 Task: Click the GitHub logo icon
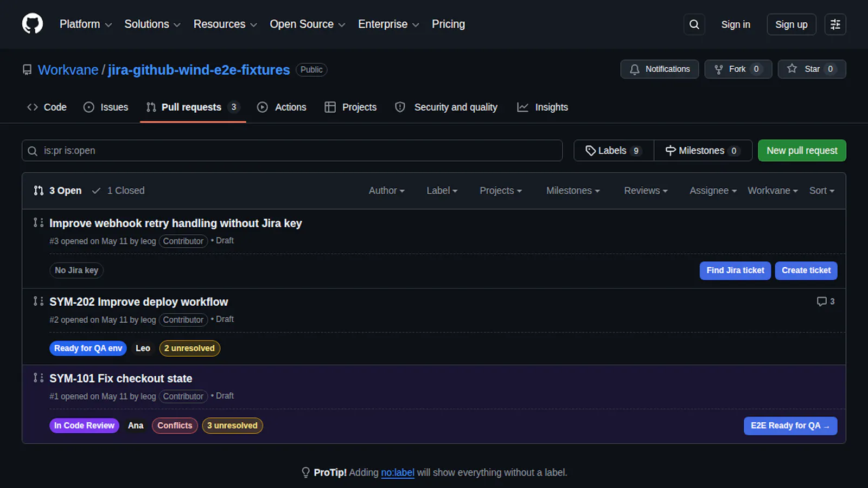point(33,24)
